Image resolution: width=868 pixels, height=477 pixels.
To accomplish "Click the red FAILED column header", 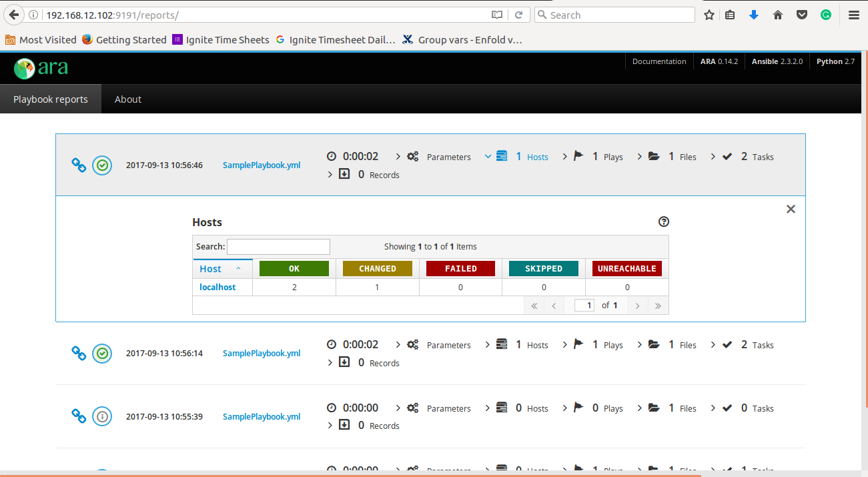I will click(461, 268).
